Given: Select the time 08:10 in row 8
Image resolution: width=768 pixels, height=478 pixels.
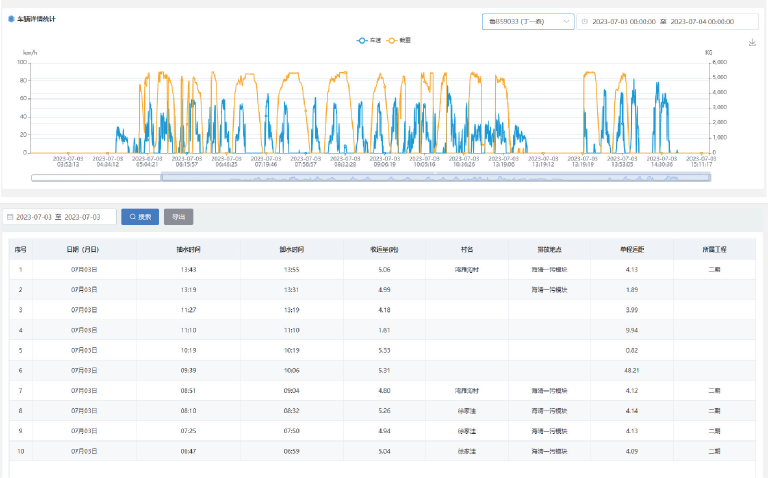Looking at the screenshot, I should (x=189, y=410).
